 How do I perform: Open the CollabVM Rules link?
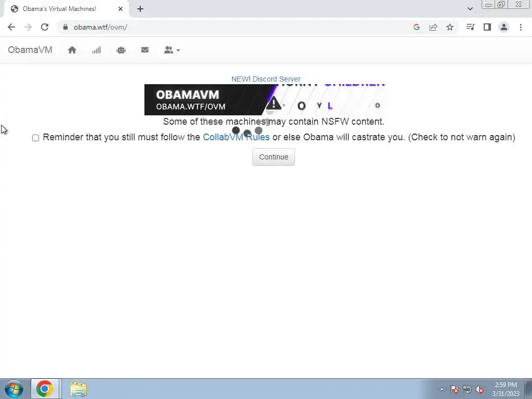pyautogui.click(x=236, y=137)
